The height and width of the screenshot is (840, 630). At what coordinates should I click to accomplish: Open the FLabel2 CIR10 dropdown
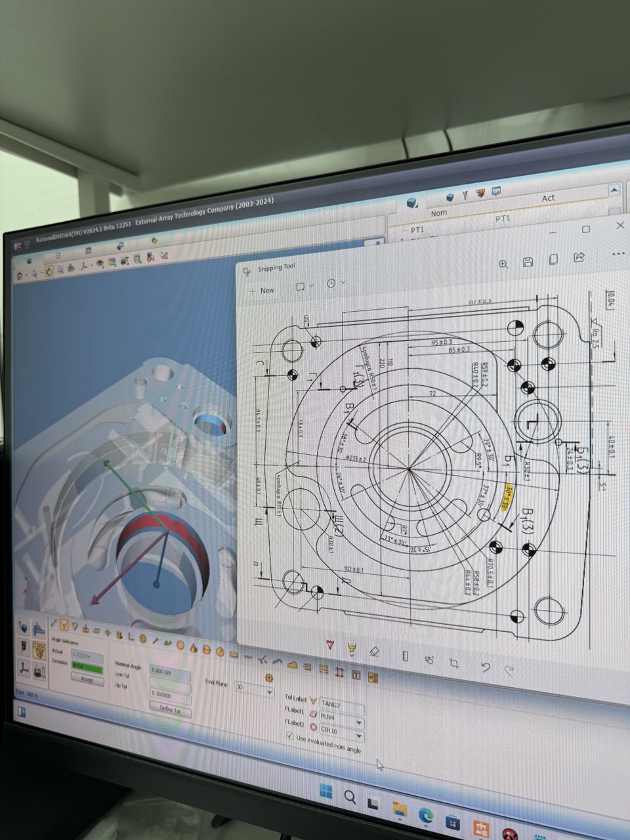pos(358,736)
